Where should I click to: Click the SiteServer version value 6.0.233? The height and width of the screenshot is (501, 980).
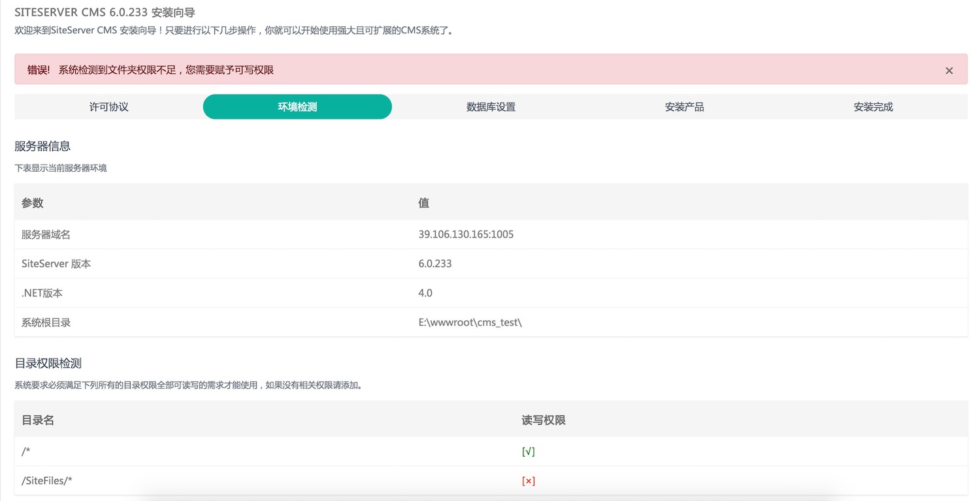pos(434,264)
